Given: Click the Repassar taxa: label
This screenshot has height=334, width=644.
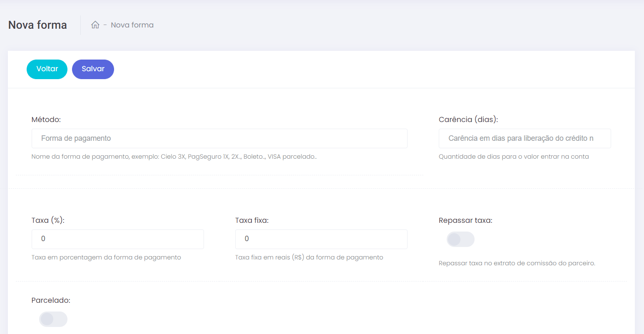Looking at the screenshot, I should click(x=465, y=220).
